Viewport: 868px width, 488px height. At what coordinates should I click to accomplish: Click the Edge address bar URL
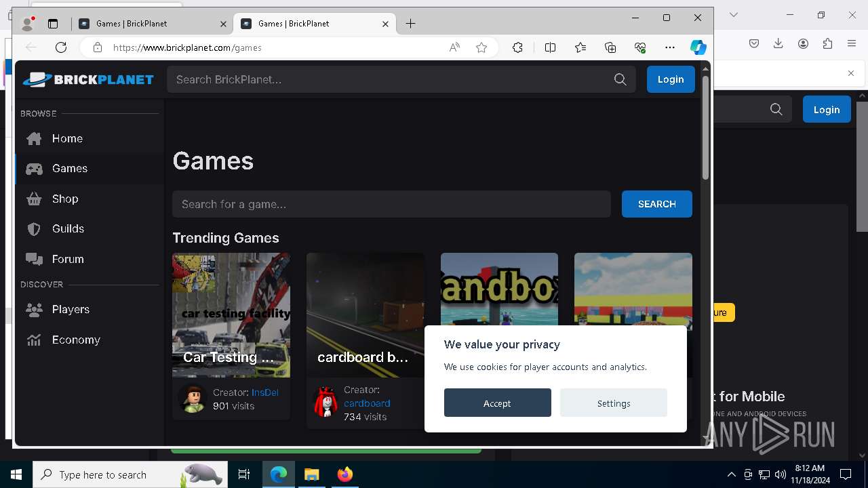tap(187, 47)
